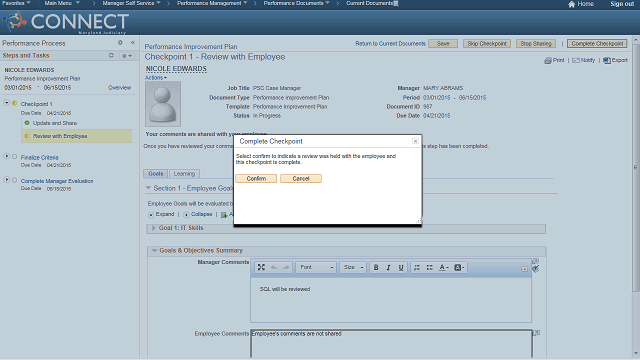Insert bulleted list in editor

(429, 267)
